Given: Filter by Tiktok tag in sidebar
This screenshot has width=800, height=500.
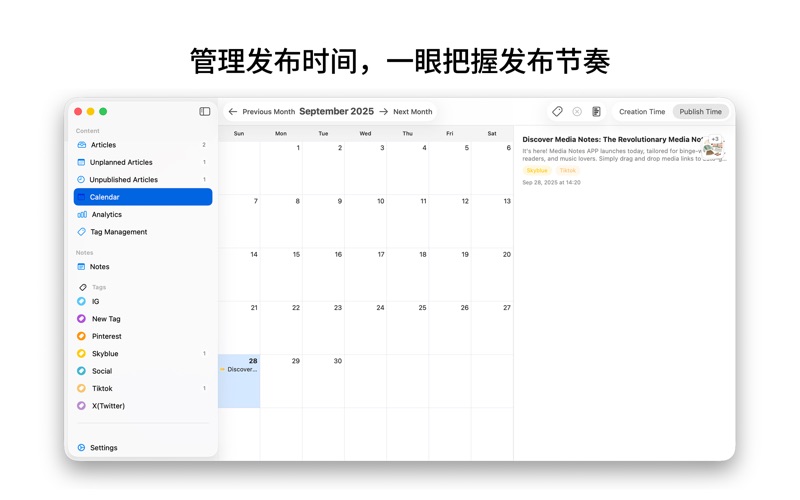Looking at the screenshot, I should [x=143, y=388].
